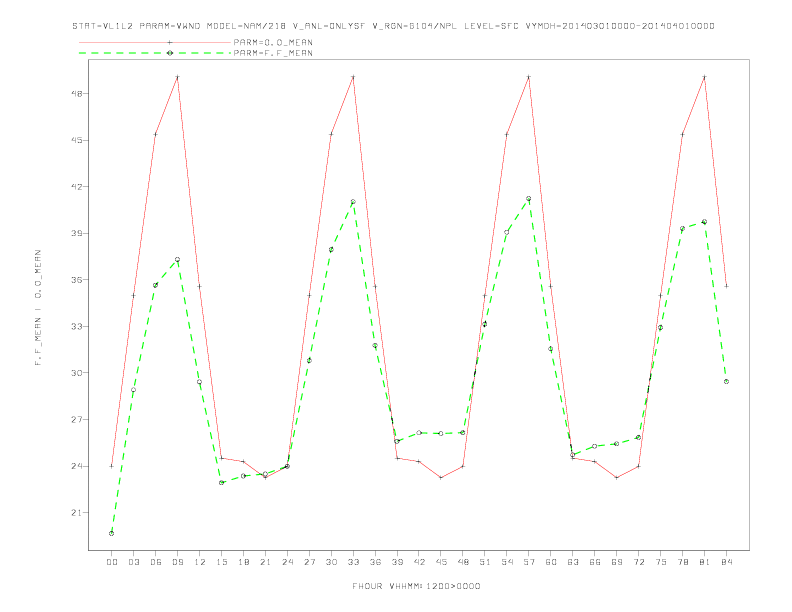Viewport: 792px width, 612px height.
Task: Click x-axis tick label 36
Action: (x=375, y=562)
